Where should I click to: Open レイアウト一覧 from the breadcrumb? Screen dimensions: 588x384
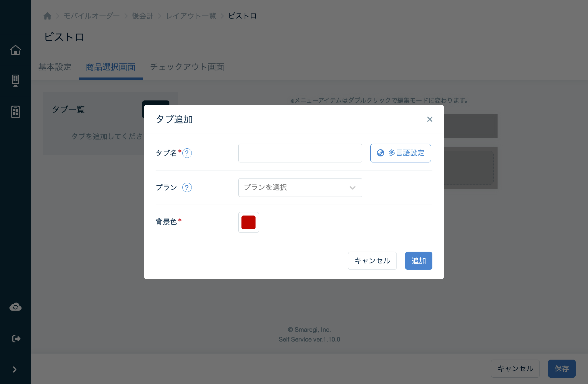tap(191, 16)
